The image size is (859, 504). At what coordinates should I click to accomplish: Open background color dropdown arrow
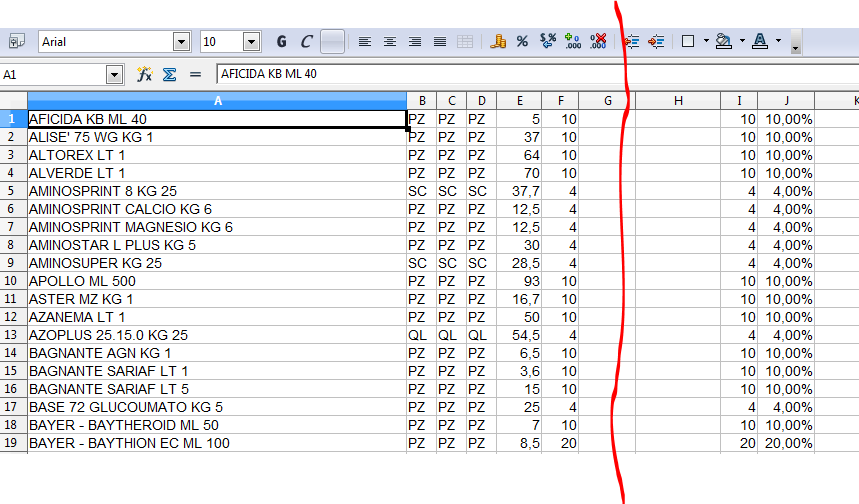pyautogui.click(x=742, y=41)
